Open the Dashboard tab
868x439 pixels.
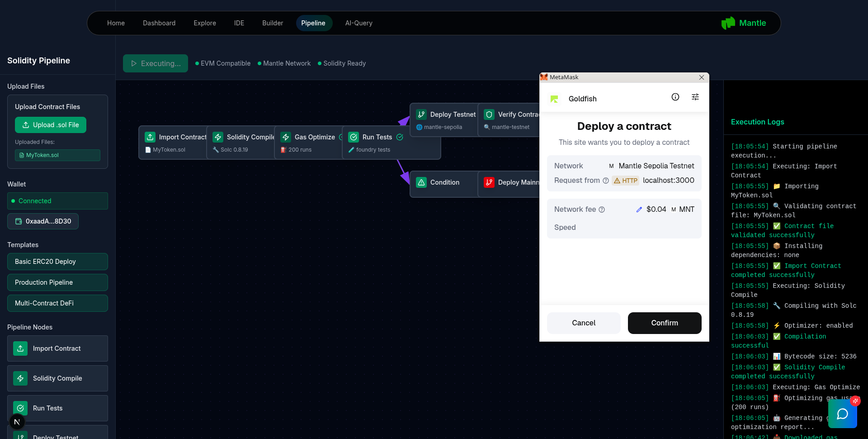(x=159, y=23)
